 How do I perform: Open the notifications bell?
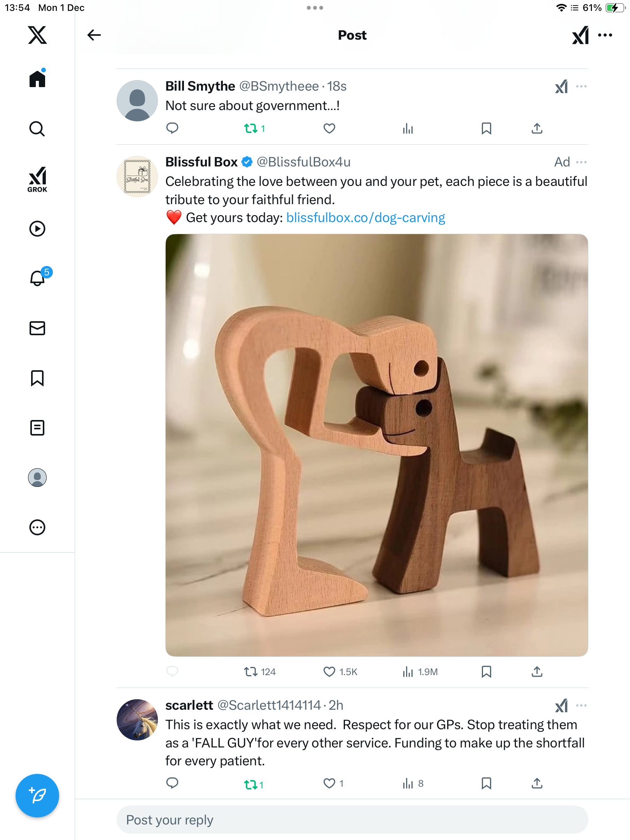click(37, 278)
